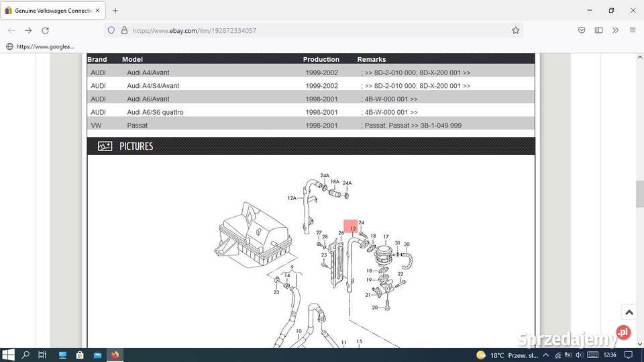Viewport: 644px width, 362px height.
Task: Switch to Firefox on the taskbar
Action: [x=115, y=355]
